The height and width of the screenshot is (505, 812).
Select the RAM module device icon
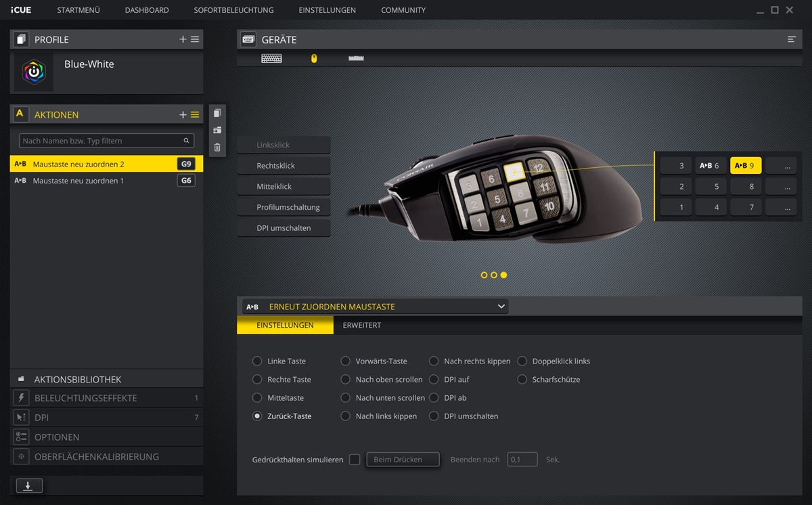tap(356, 58)
